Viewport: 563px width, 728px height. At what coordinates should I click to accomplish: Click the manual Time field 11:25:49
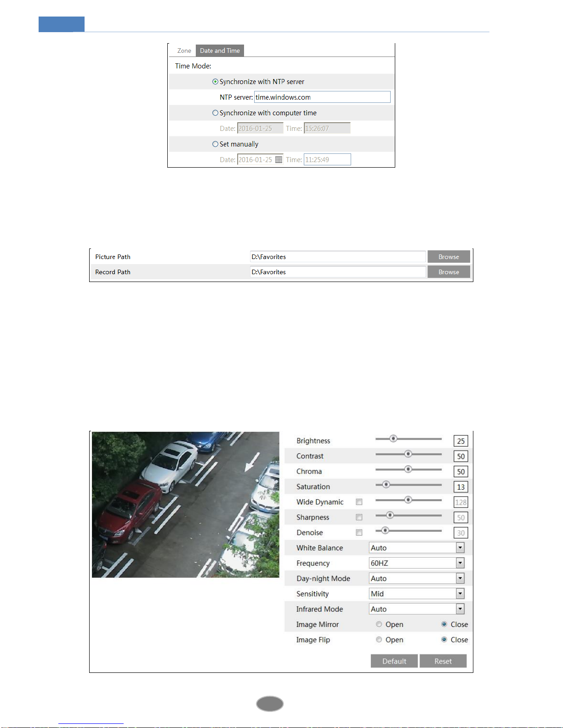pos(327,159)
